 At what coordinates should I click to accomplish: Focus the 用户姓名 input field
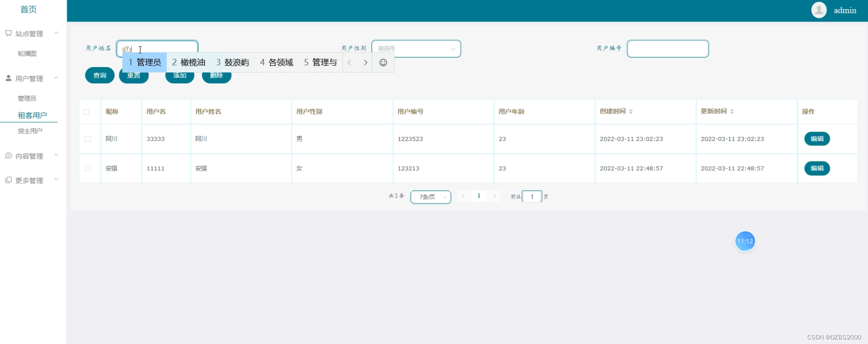tap(157, 48)
